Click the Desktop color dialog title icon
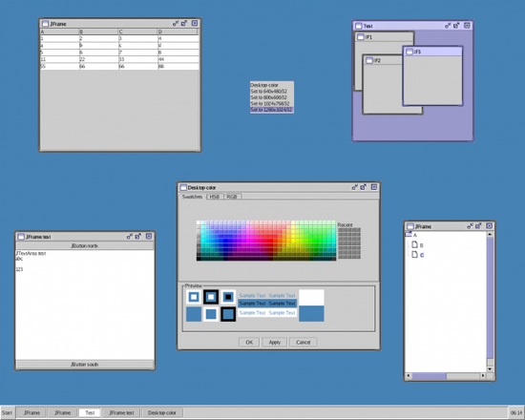 coord(183,187)
